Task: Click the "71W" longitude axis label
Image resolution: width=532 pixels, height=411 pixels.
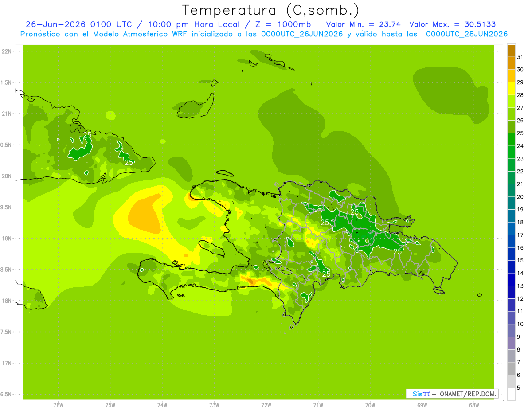Action: 318,405
